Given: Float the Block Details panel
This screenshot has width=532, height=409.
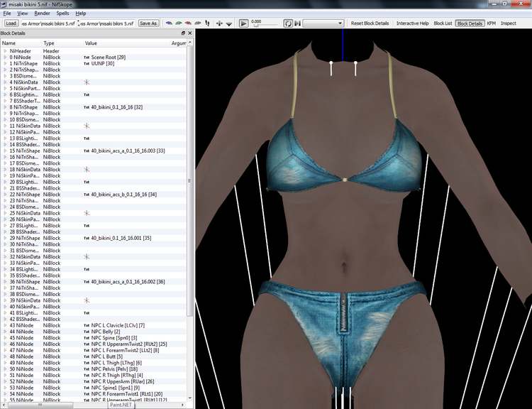Looking at the screenshot, I should (x=183, y=33).
